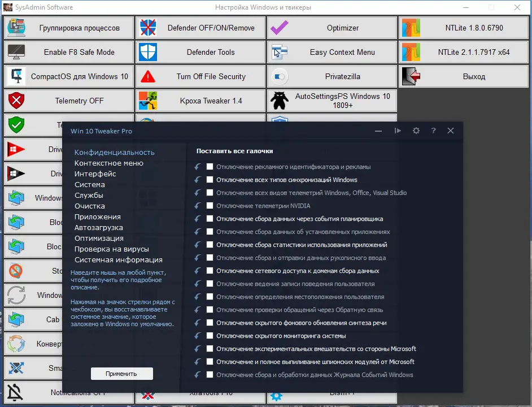The width and height of the screenshot is (532, 407).
Task: Select Очистка section
Action: pyautogui.click(x=90, y=206)
